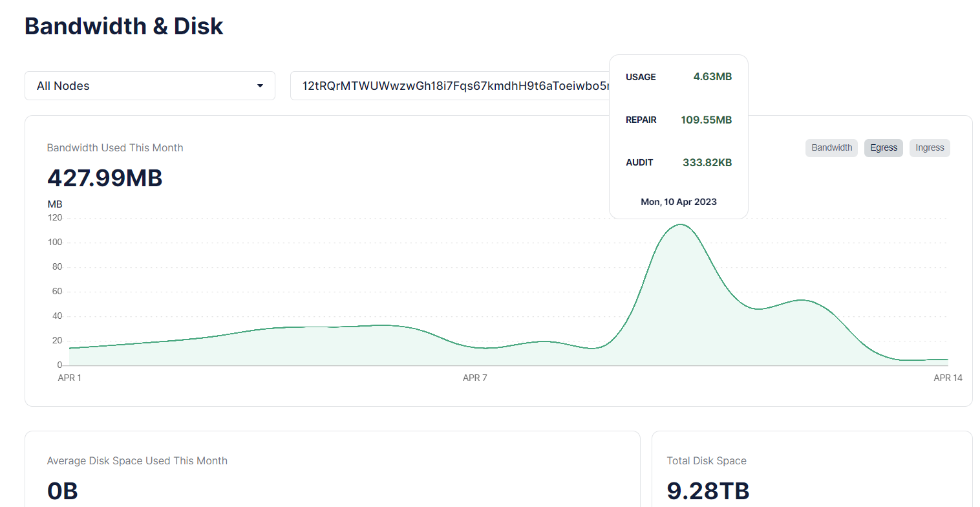The width and height of the screenshot is (980, 507).
Task: Switch the chart to Egress view
Action: click(x=883, y=148)
